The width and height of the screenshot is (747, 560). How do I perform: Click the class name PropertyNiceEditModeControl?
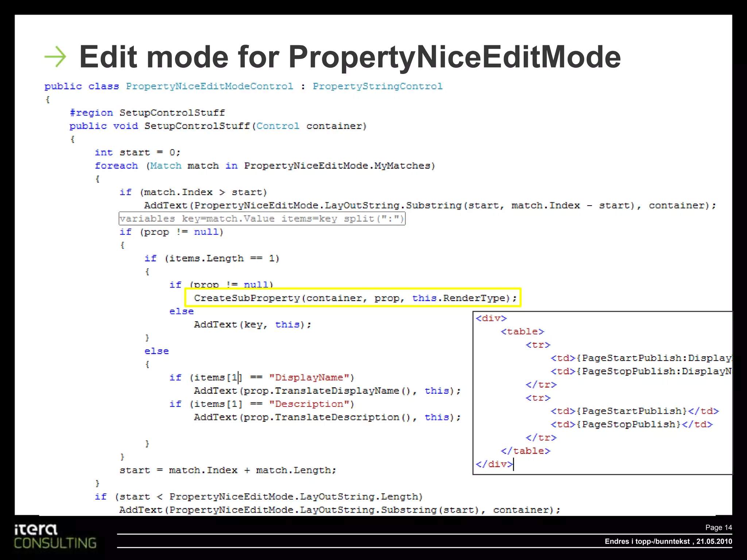point(209,86)
